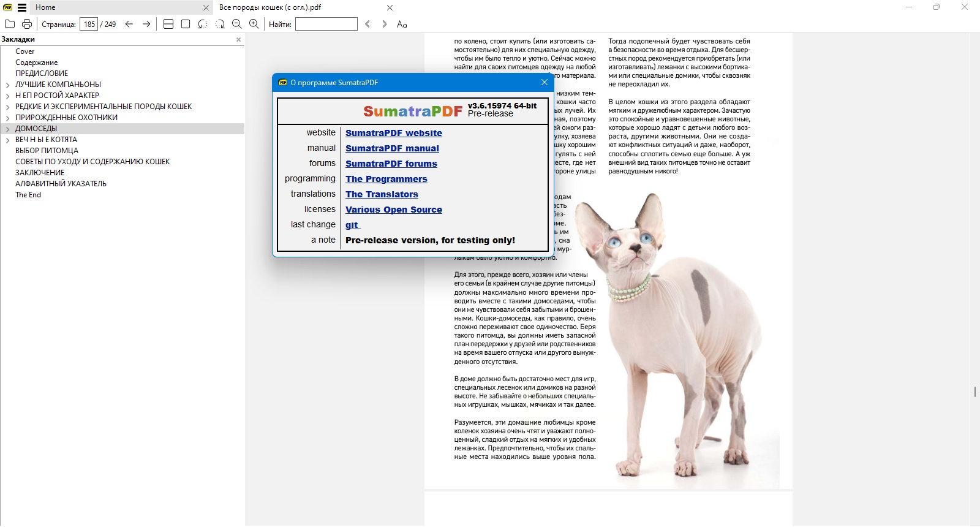Rotate the page right
The width and height of the screenshot is (980, 527).
pyautogui.click(x=220, y=24)
